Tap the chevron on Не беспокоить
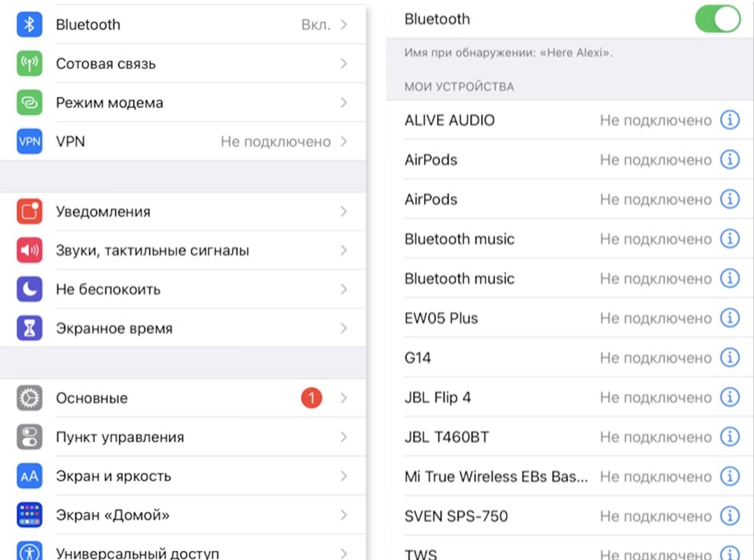The width and height of the screenshot is (754, 560). click(344, 289)
